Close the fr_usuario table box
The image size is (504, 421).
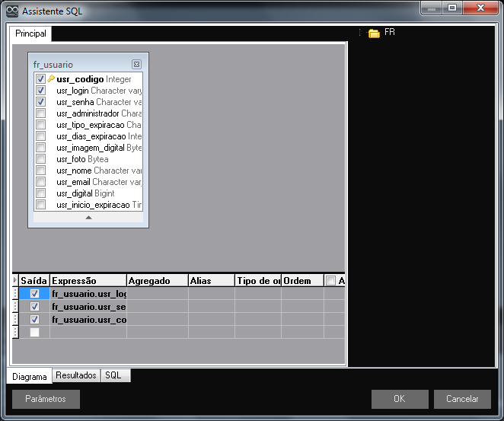pyautogui.click(x=136, y=65)
